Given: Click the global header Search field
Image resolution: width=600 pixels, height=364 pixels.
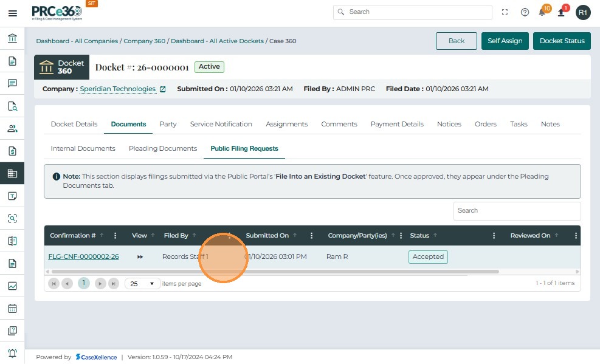Looking at the screenshot, I should click(413, 12).
